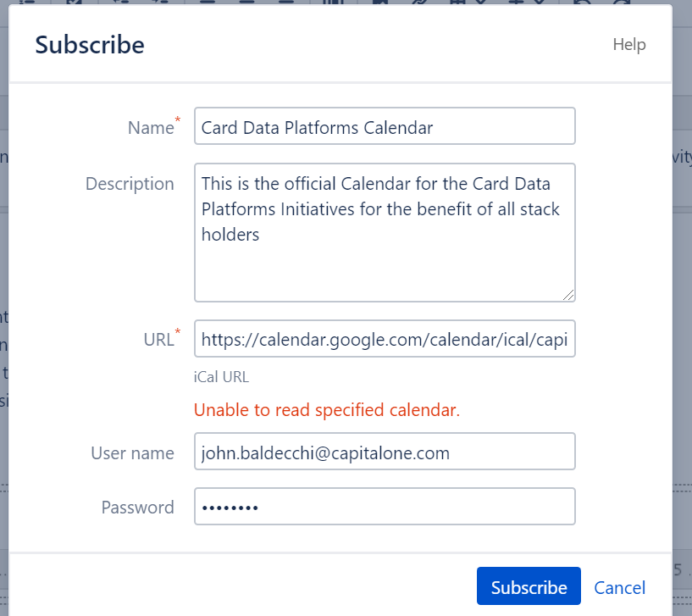This screenshot has height=616, width=692.
Task: Click the 'iCal URL' hint text
Action: pos(221,377)
